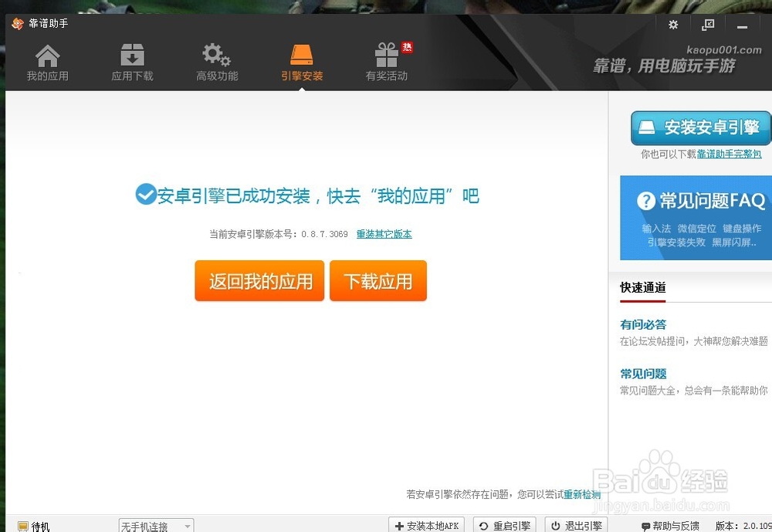This screenshot has width=772, height=532.
Task: Click the blue success checkmark icon
Action: coord(146,194)
